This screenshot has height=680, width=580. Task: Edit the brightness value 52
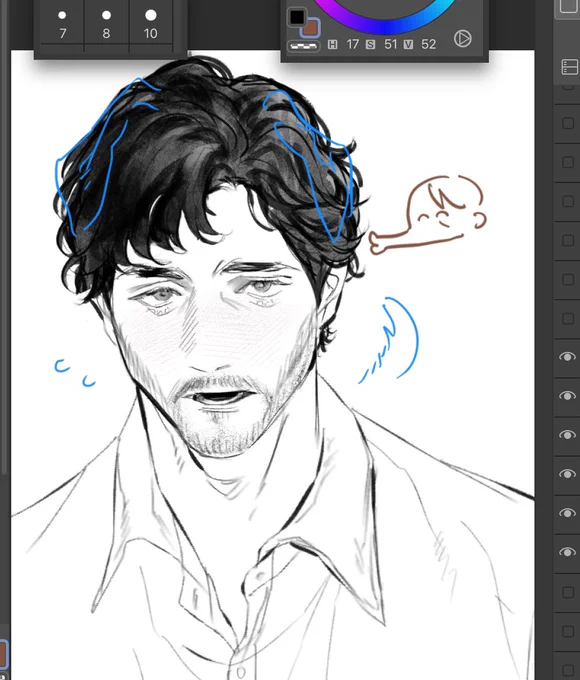pyautogui.click(x=428, y=44)
